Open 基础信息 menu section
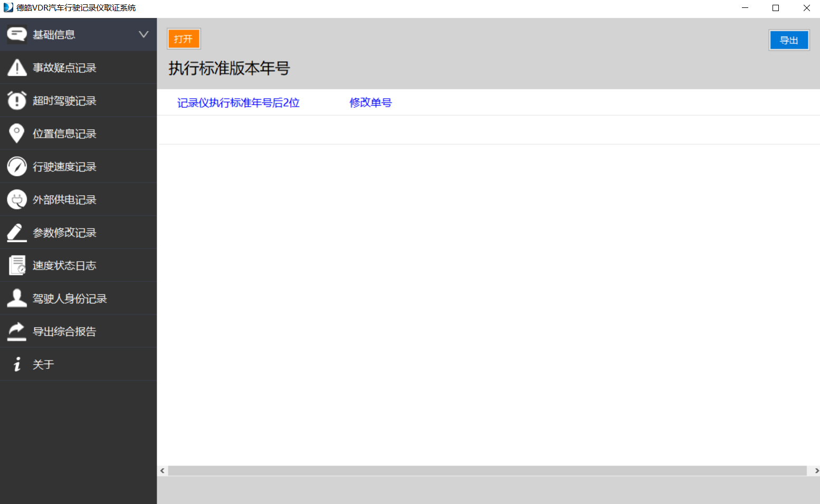Screen dimensions: 820x504 pyautogui.click(x=78, y=34)
